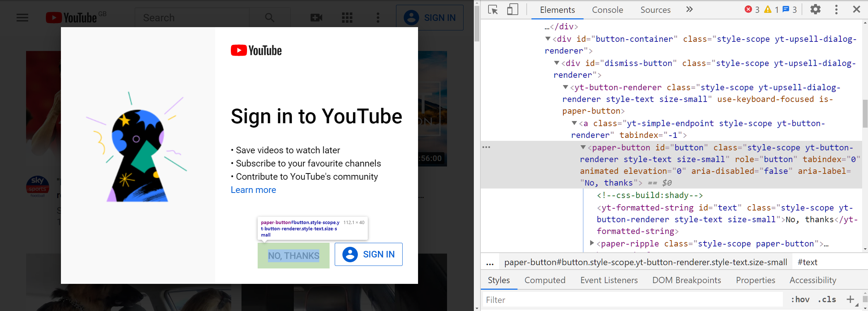Image resolution: width=868 pixels, height=311 pixels.
Task: Collapse the div#button-container node
Action: point(548,39)
